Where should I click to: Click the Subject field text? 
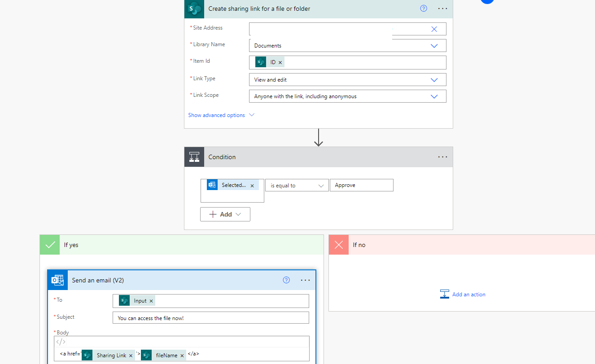[151, 318]
